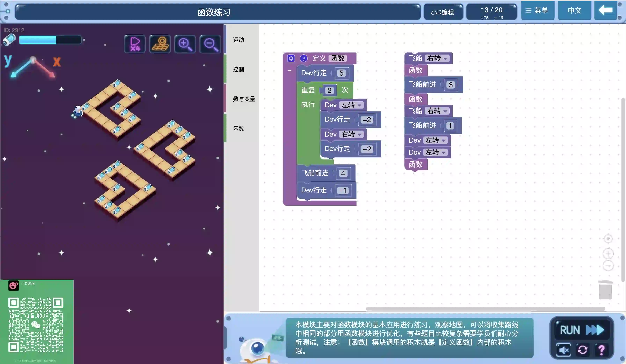Click the zoom-in magnifier on the map
The image size is (626, 364).
[185, 44]
